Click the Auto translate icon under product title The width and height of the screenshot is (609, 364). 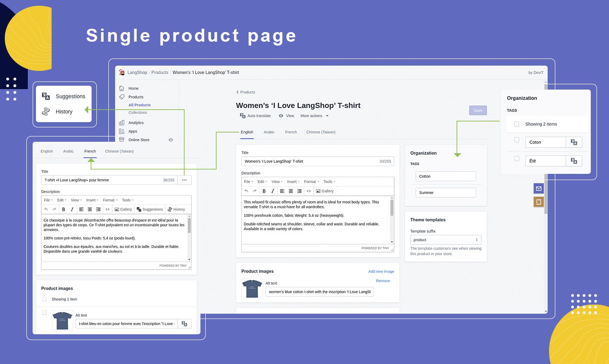pyautogui.click(x=243, y=116)
